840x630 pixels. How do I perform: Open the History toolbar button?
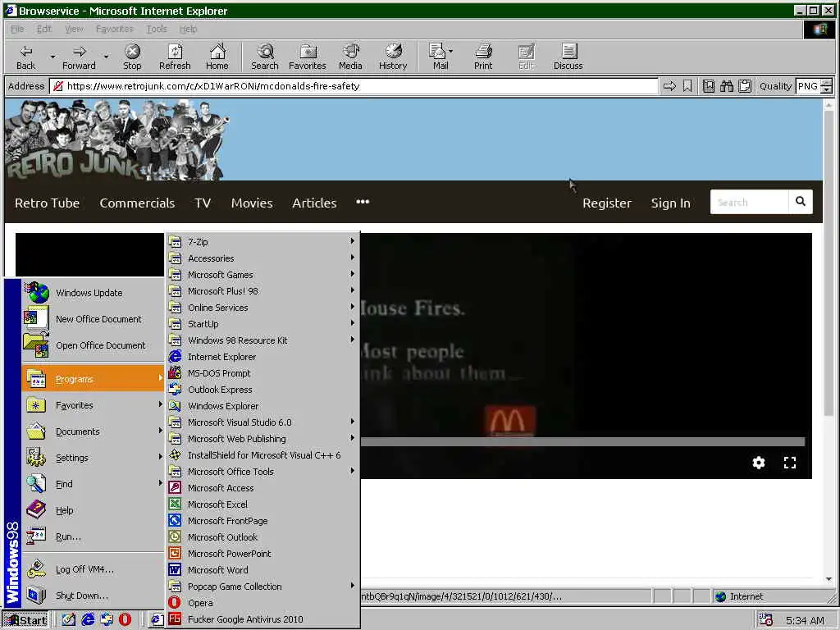(393, 57)
